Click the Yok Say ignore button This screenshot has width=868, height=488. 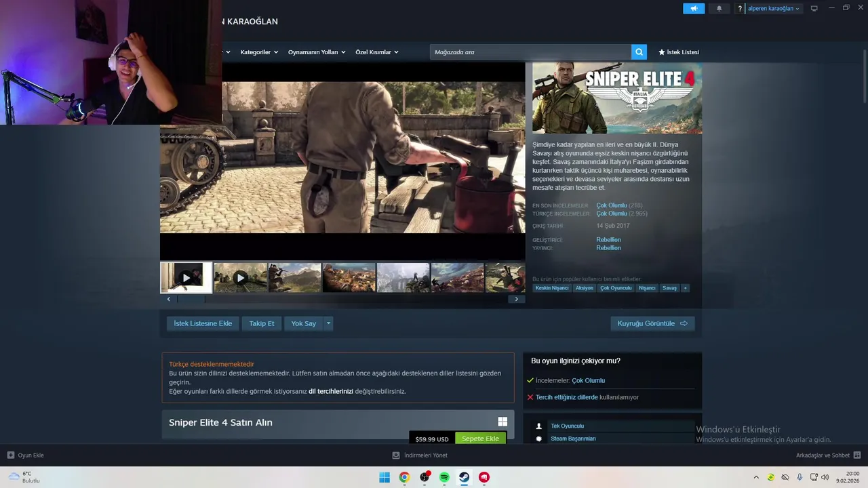pyautogui.click(x=303, y=323)
